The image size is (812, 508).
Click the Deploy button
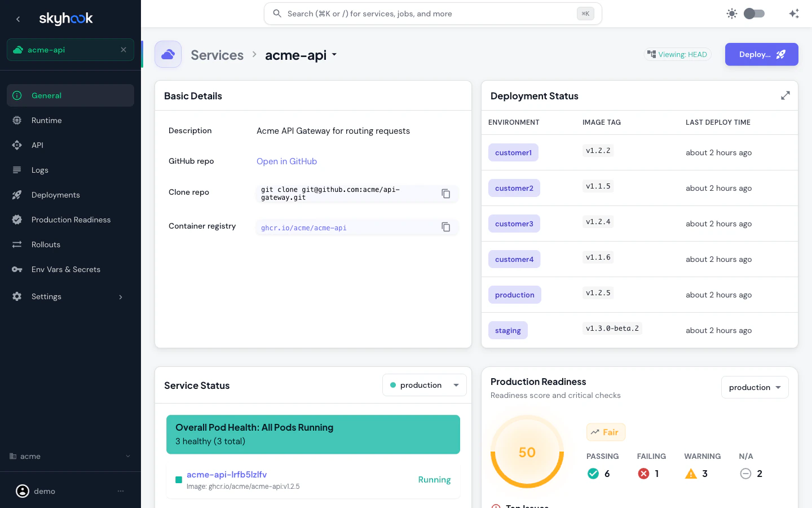762,54
